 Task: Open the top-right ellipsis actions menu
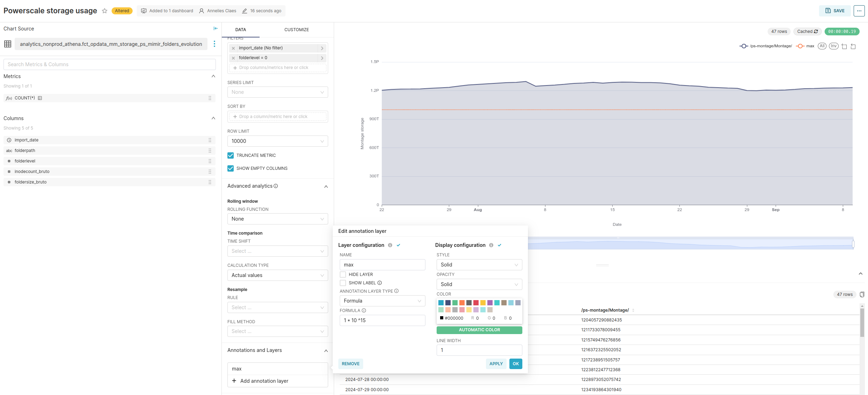point(859,11)
